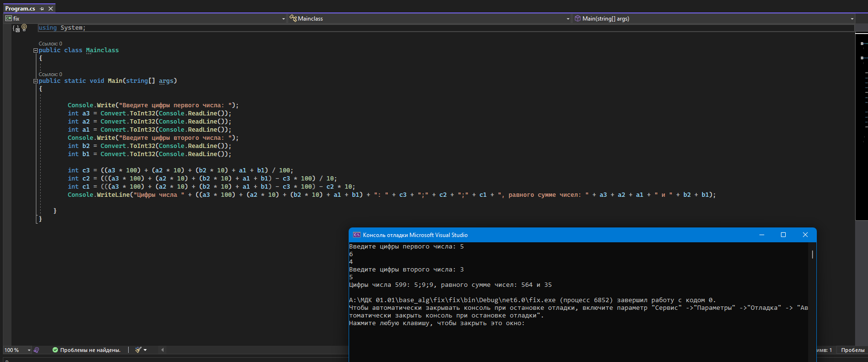This screenshot has width=868, height=362.
Task: Close the Visual Studio debug console
Action: tap(805, 235)
